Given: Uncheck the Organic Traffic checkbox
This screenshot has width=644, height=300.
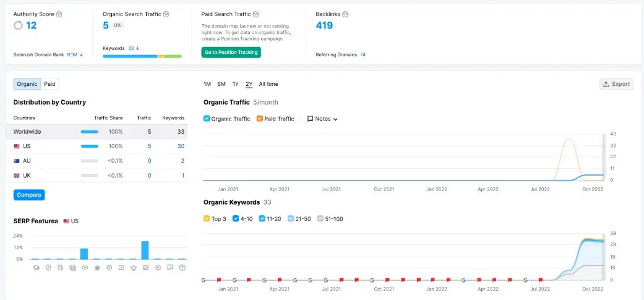Looking at the screenshot, I should (x=207, y=119).
